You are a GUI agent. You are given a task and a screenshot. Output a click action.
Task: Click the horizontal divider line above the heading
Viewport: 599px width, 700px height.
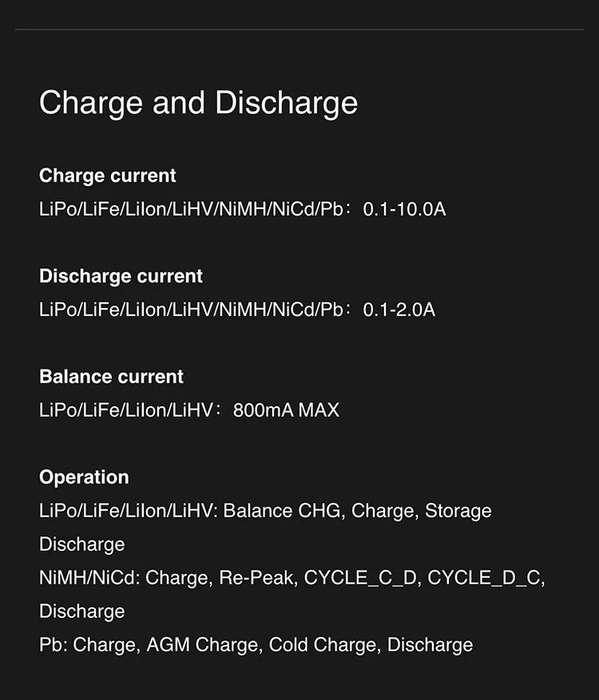(299, 30)
